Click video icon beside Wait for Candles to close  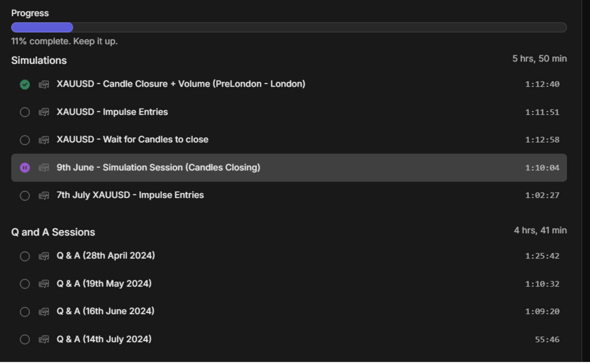click(x=44, y=140)
